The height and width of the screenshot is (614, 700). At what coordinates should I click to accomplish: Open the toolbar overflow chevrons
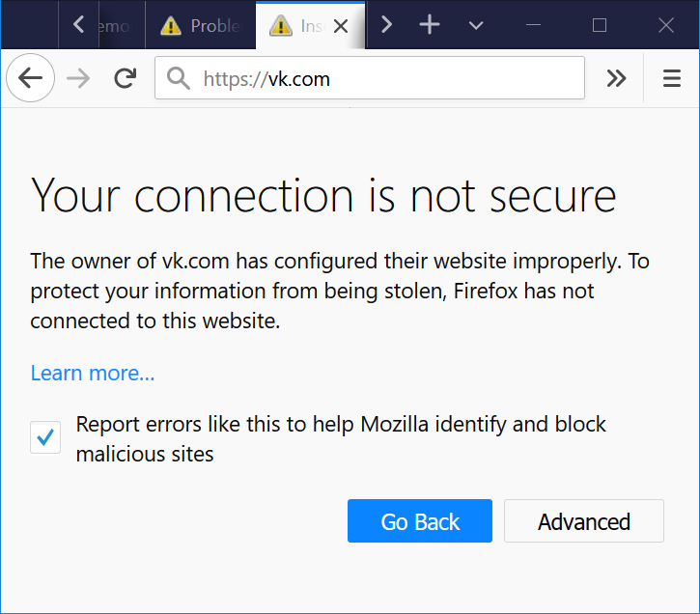617,78
